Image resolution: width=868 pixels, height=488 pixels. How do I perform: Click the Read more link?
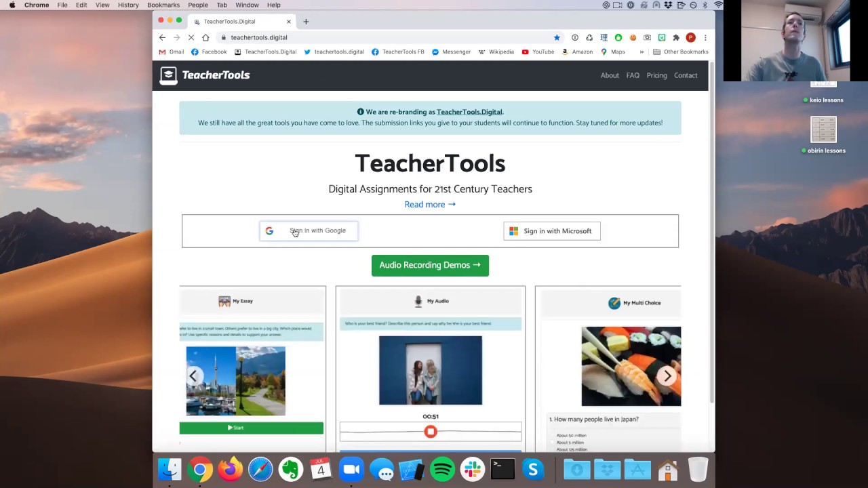point(430,204)
